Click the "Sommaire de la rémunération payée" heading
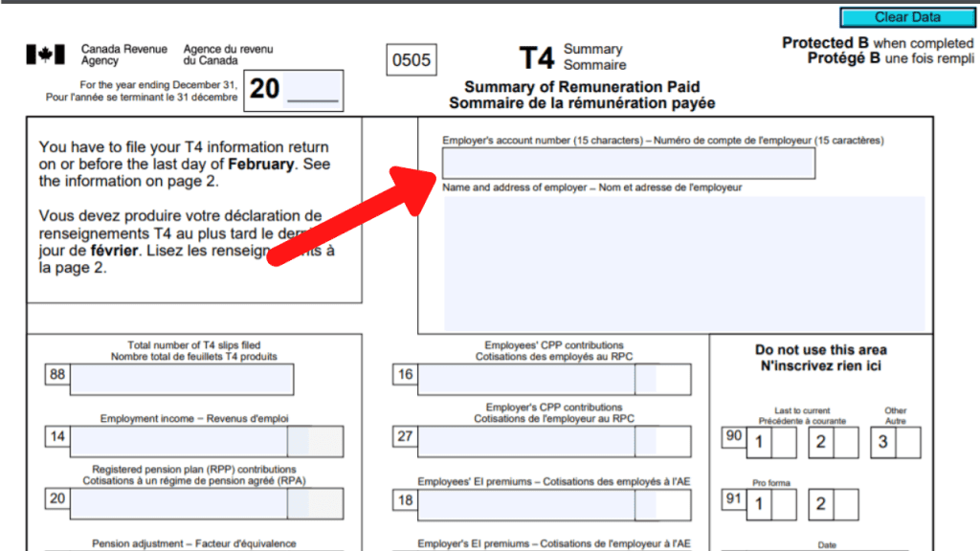980x551 pixels. coord(582,103)
